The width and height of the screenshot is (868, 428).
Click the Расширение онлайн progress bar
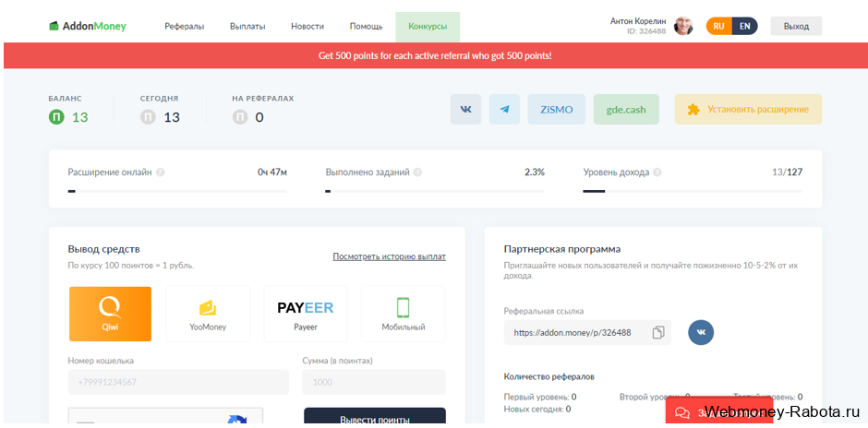coord(177,191)
